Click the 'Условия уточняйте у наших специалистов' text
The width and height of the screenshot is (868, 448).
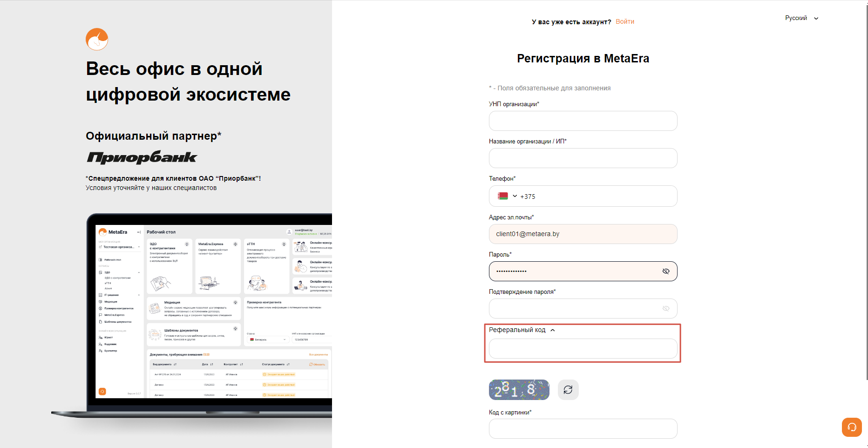coord(151,188)
